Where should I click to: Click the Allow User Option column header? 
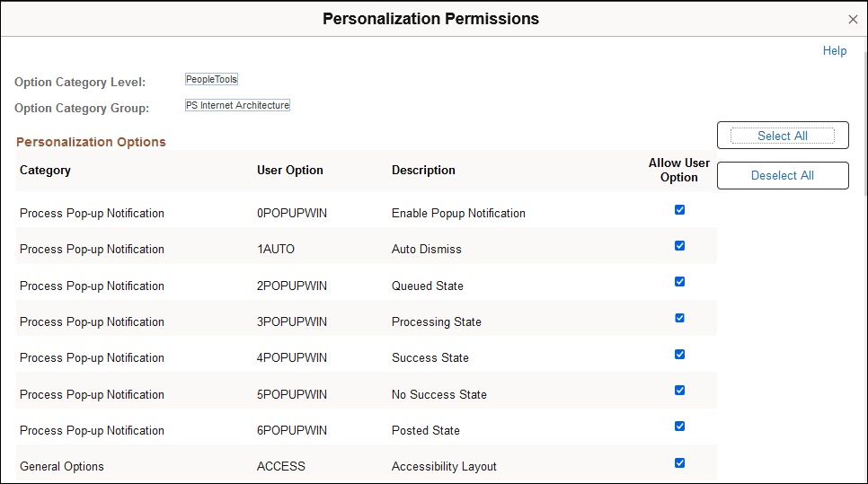click(x=678, y=170)
